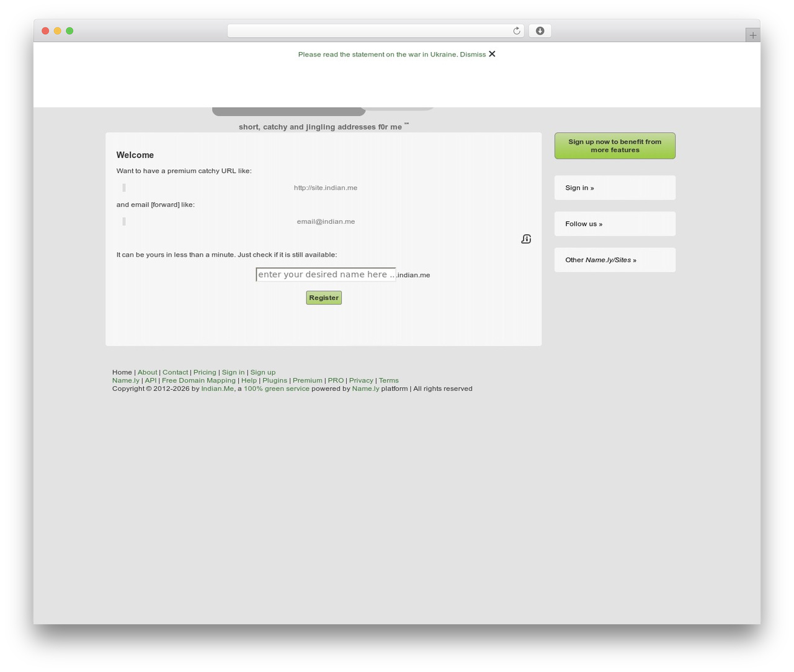Click the info icon in Welcome panel

click(x=526, y=239)
